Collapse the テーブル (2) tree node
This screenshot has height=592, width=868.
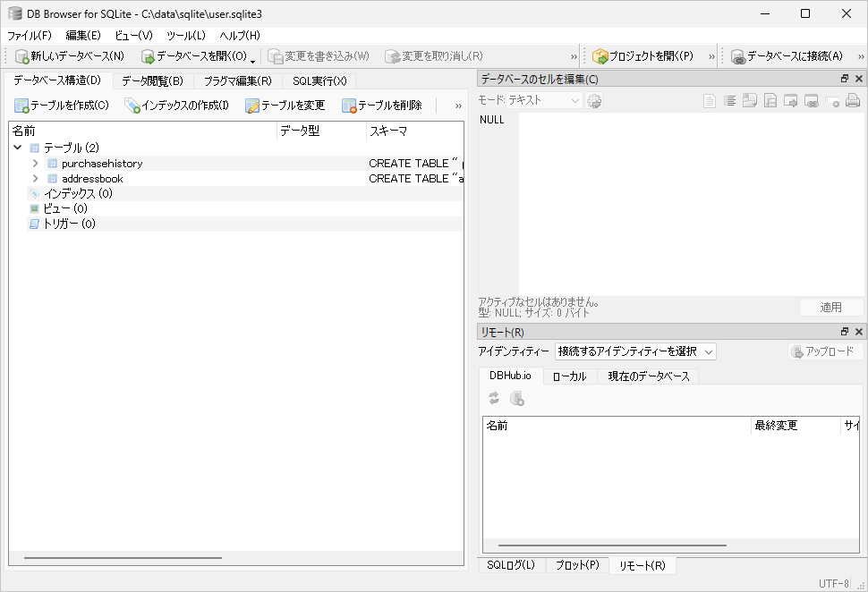(x=18, y=148)
